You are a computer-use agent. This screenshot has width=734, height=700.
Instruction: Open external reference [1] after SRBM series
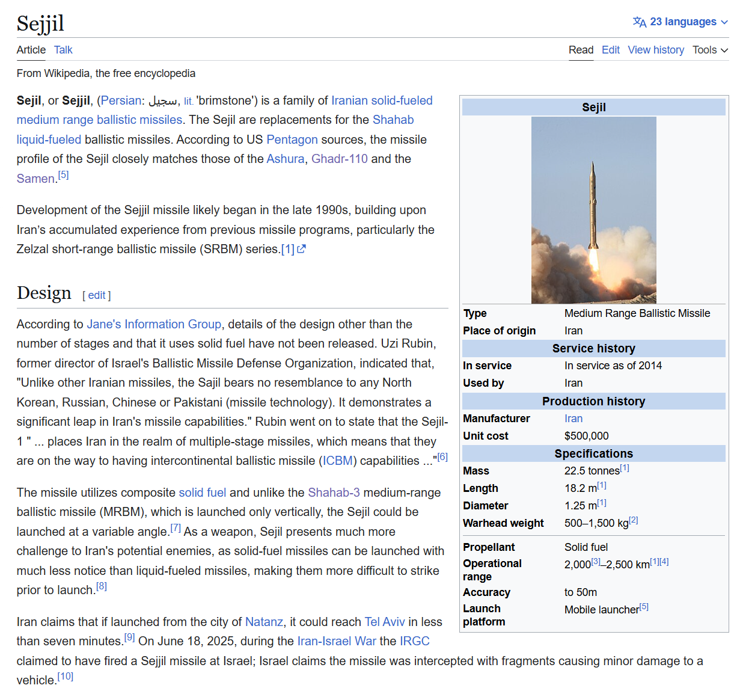288,249
